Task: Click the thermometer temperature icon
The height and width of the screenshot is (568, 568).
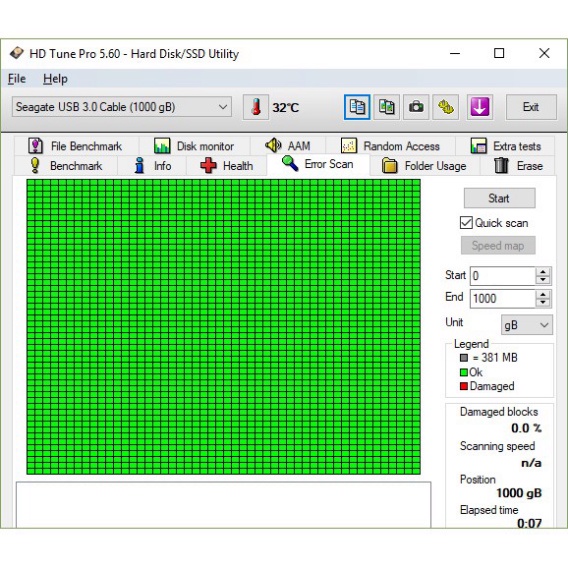Action: tap(256, 107)
